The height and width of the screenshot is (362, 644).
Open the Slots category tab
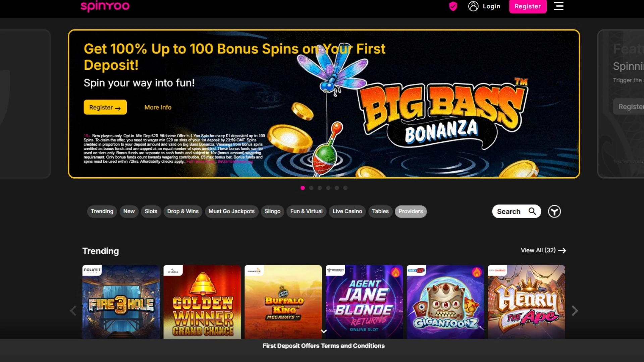151,212
